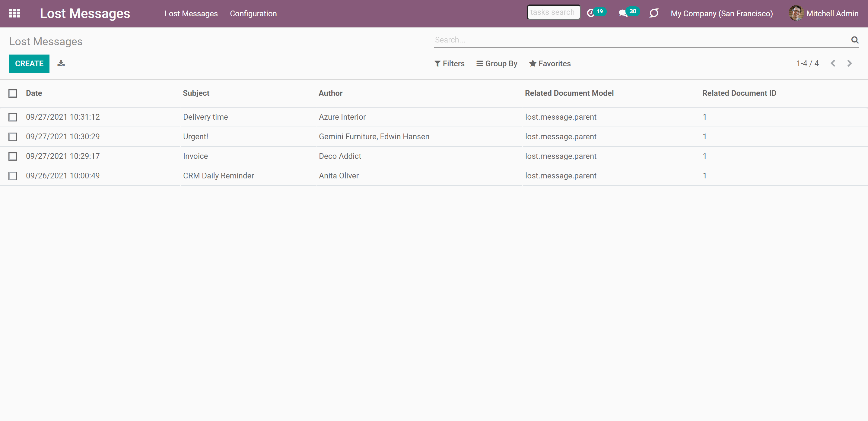Viewport: 868px width, 421px height.
Task: Click the Urgent! subject cell
Action: coord(196,137)
